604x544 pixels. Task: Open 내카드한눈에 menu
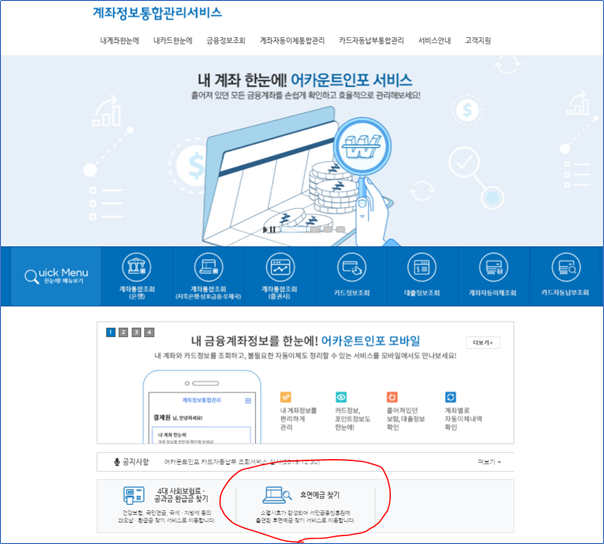(x=173, y=40)
